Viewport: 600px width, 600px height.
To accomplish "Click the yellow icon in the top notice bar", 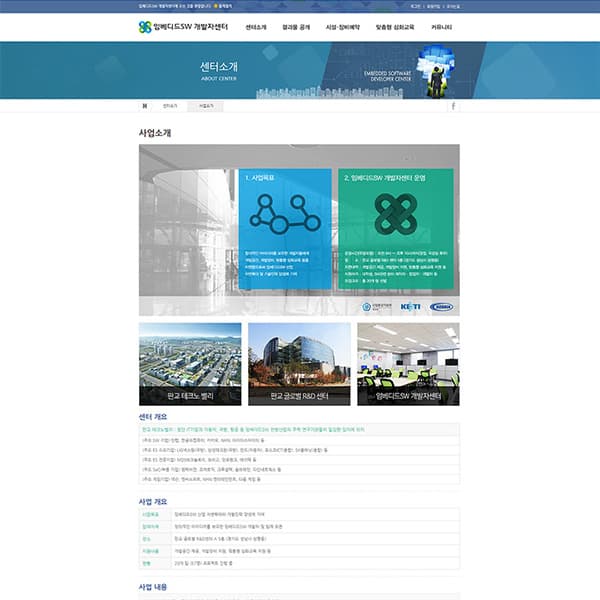I will pyautogui.click(x=216, y=6).
